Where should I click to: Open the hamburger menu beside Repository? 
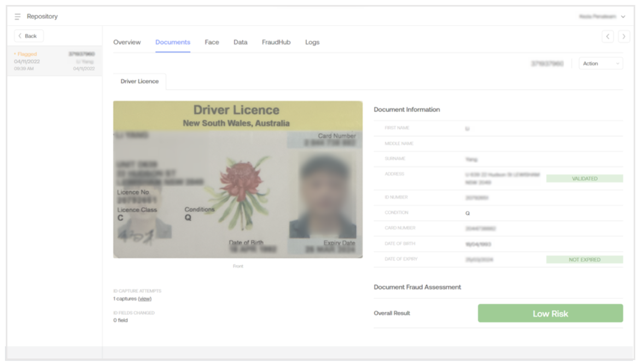point(18,16)
